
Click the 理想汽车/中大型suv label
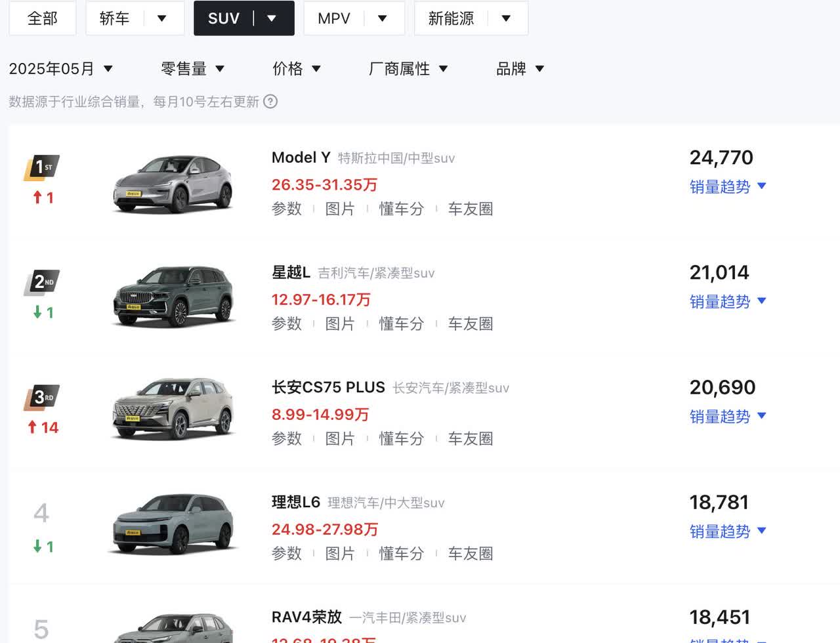click(386, 503)
